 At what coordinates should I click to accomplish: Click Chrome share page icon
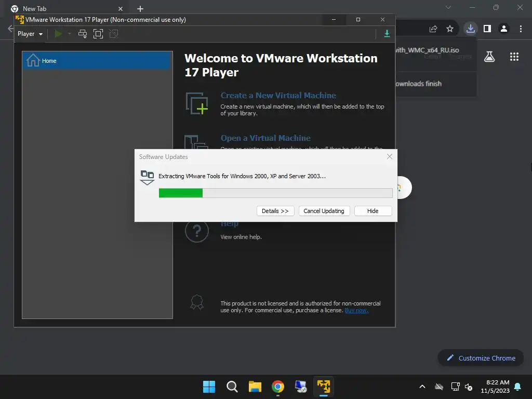(x=433, y=29)
